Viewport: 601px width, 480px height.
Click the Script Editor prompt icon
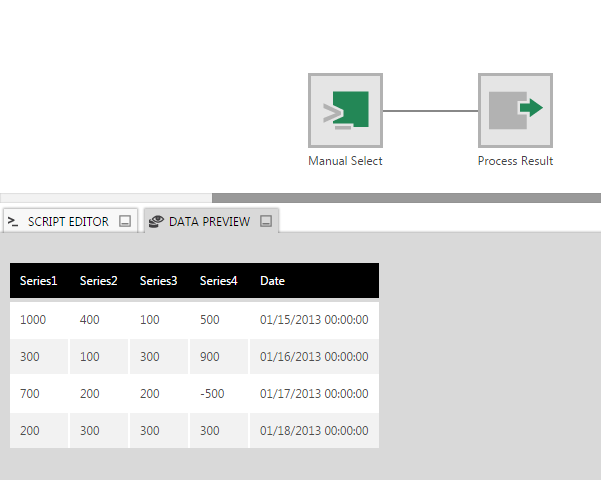pos(14,222)
